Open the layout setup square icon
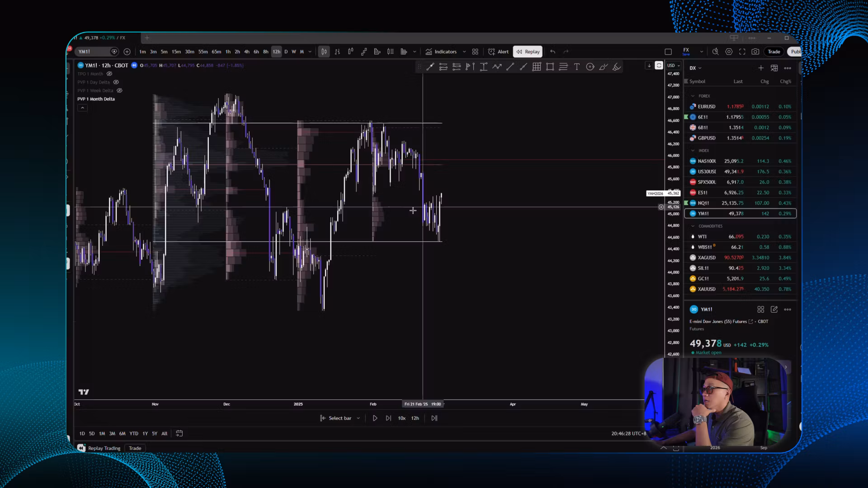 pos(668,52)
